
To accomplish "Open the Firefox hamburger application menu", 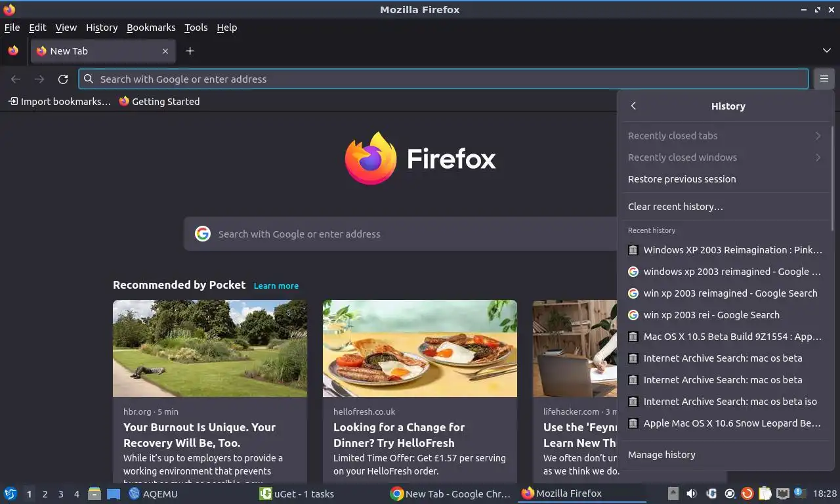I will (x=824, y=79).
